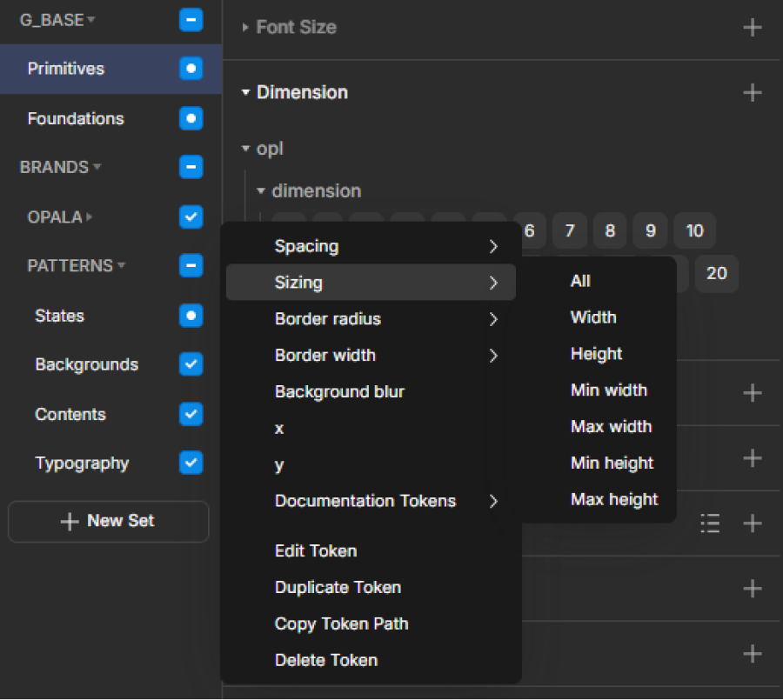Viewport: 783px width, 700px height.
Task: Choose Max height in the submenu
Action: click(x=613, y=499)
